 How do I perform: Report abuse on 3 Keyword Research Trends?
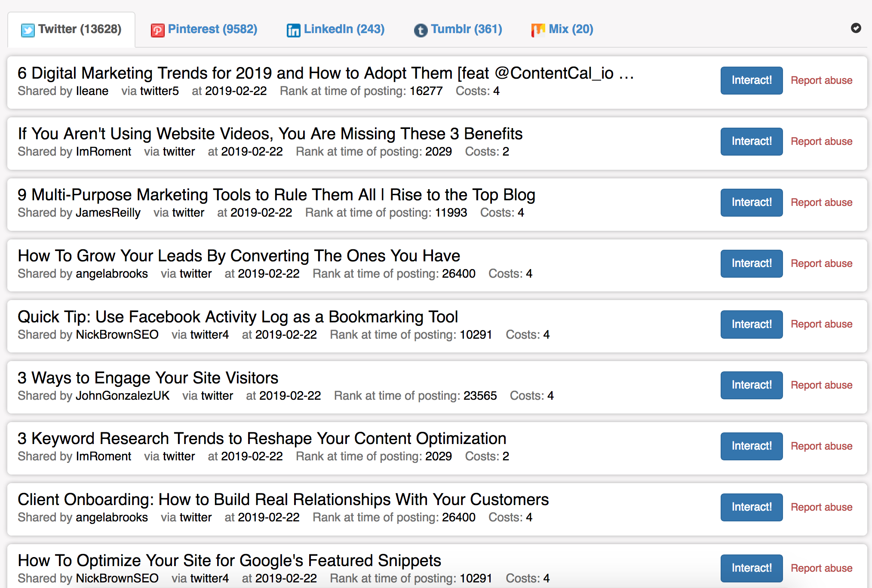tap(822, 446)
